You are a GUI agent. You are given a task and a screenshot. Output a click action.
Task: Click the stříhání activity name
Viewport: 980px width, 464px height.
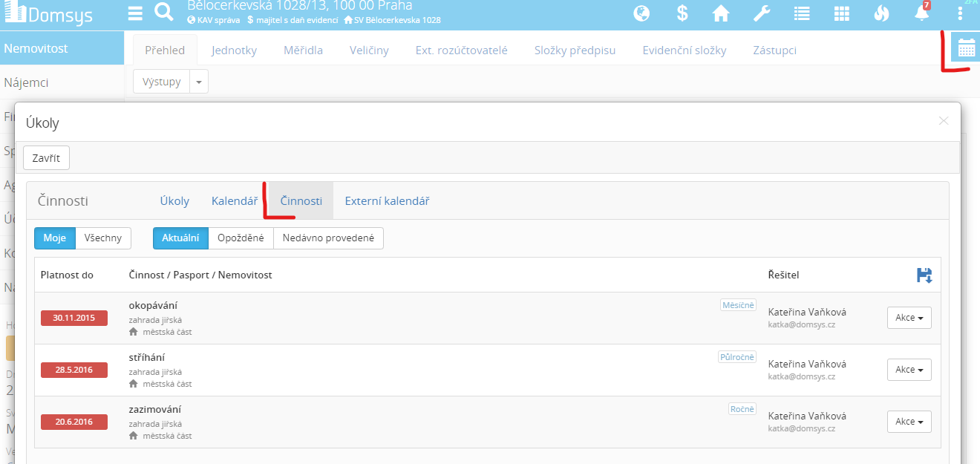point(146,357)
